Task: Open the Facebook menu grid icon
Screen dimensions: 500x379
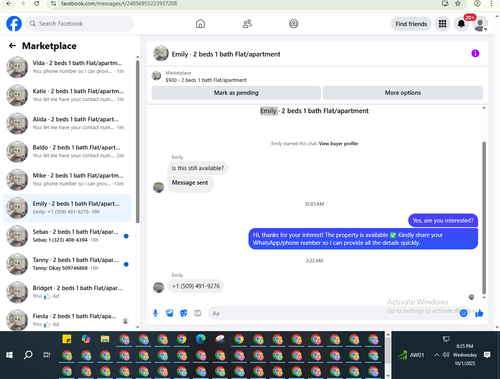Action: [x=442, y=24]
